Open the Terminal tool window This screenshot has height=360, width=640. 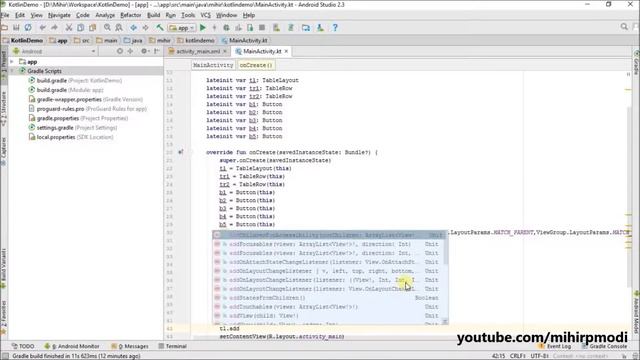[x=172, y=346]
